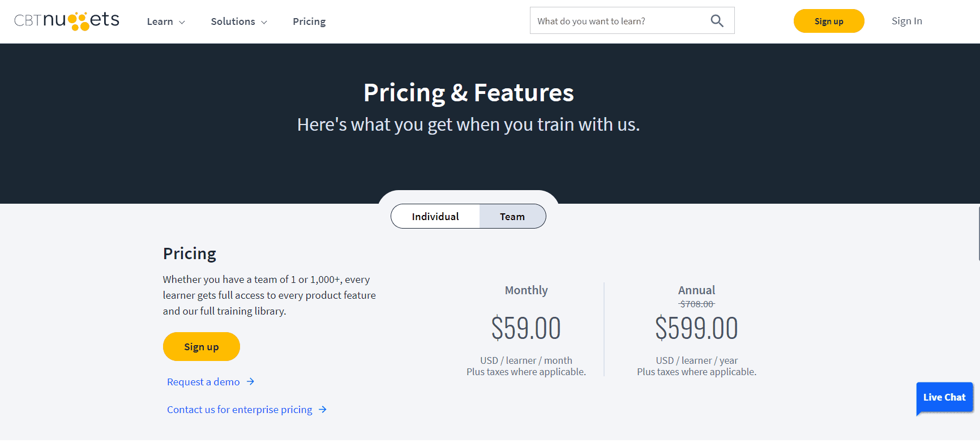
Task: Expand the Solutions dropdown menu
Action: [239, 22]
